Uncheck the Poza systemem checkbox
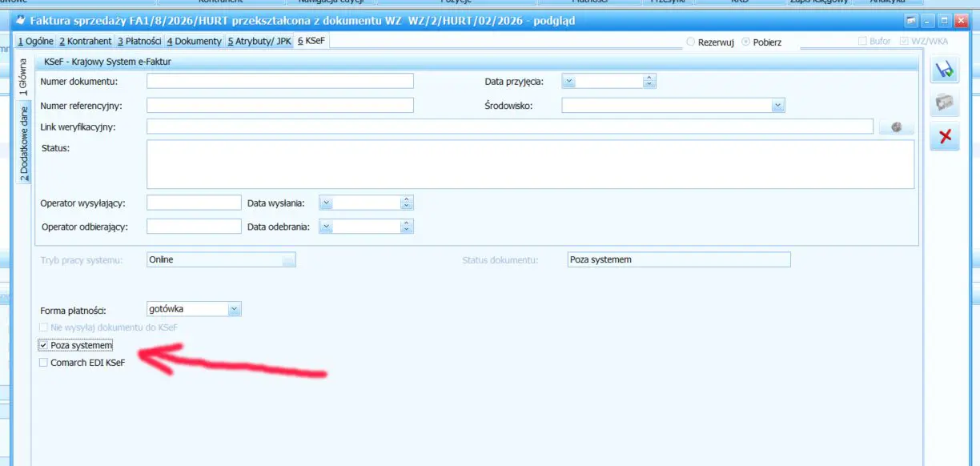Image resolution: width=980 pixels, height=466 pixels. [43, 345]
